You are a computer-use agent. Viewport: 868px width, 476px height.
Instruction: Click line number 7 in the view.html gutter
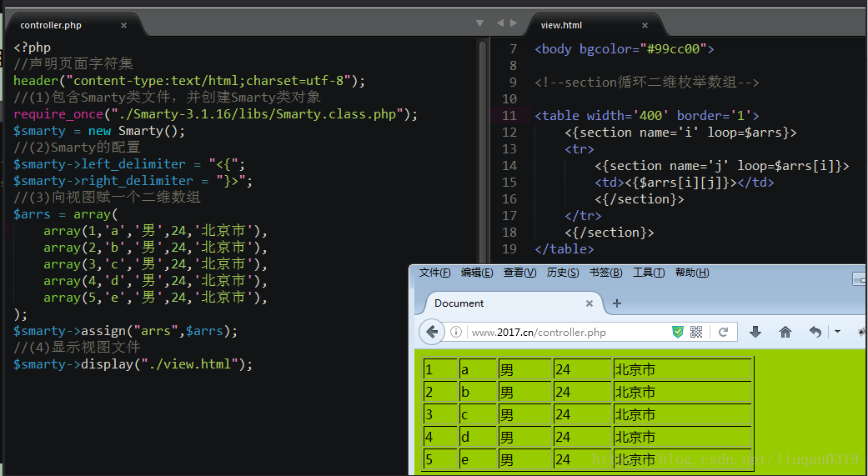[x=513, y=49]
